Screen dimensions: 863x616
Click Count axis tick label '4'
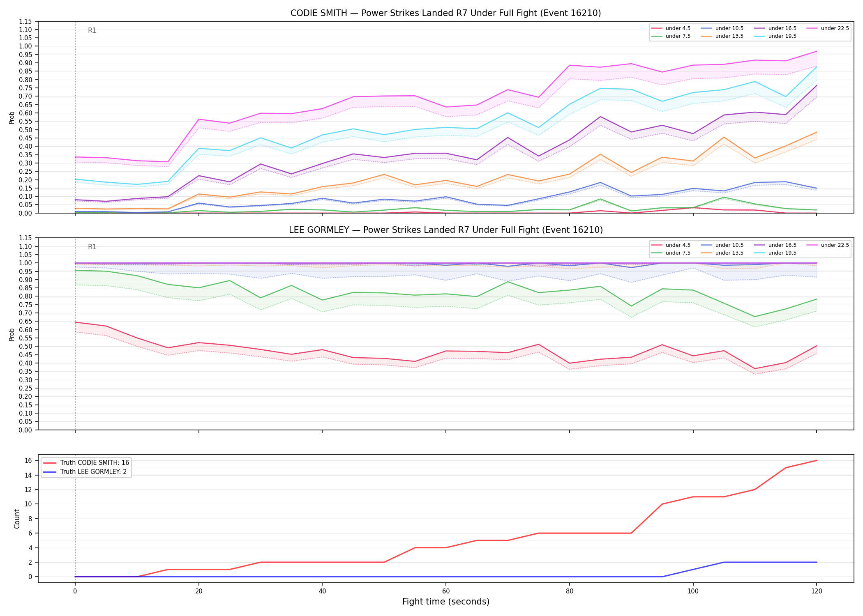pyautogui.click(x=30, y=548)
